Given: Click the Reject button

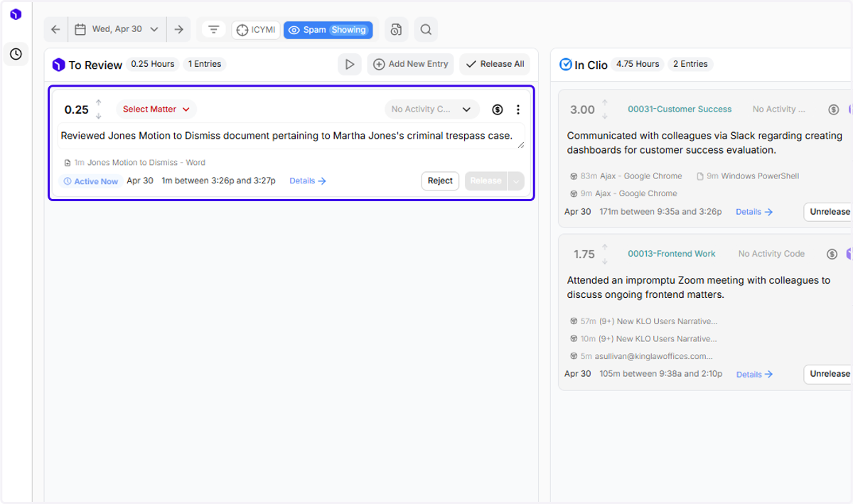Looking at the screenshot, I should point(440,181).
